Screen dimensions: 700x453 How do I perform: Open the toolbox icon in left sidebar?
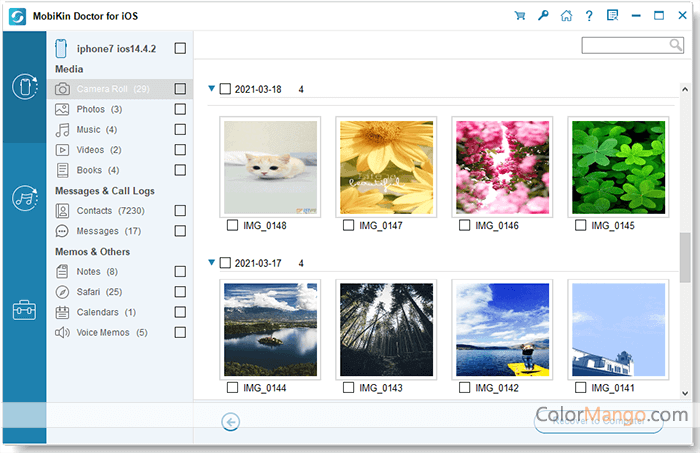(24, 310)
